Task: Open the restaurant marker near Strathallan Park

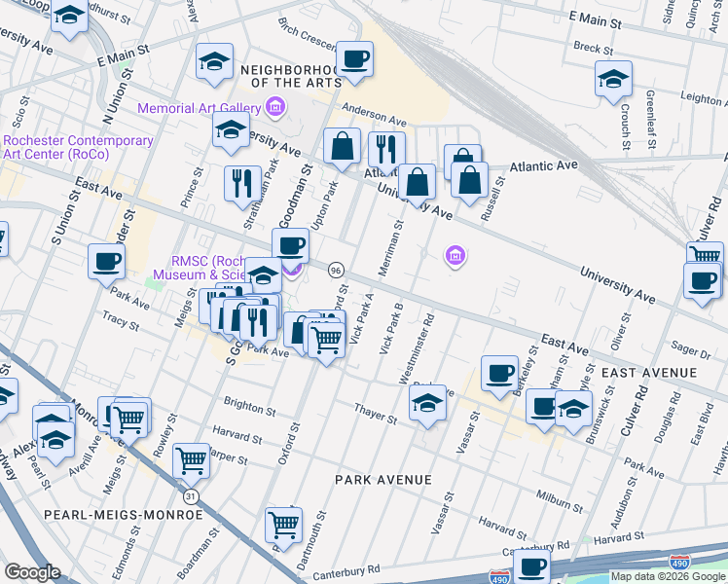Action: pos(242,184)
